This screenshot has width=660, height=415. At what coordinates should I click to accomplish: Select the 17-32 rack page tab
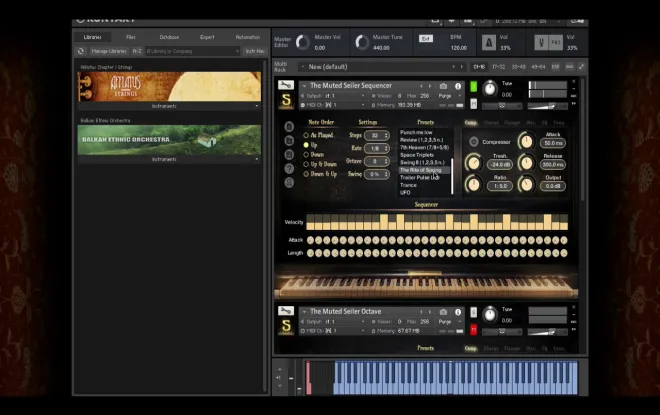(x=498, y=67)
